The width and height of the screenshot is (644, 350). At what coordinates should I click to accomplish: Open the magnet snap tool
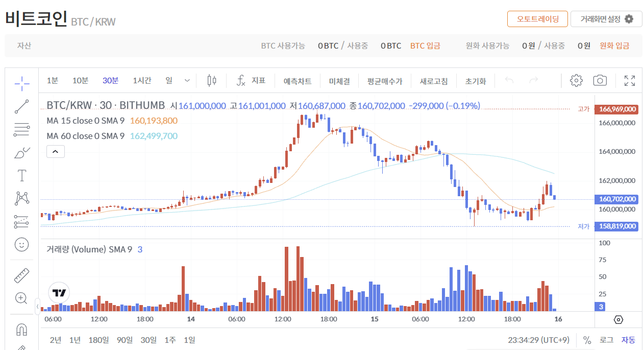click(x=21, y=330)
